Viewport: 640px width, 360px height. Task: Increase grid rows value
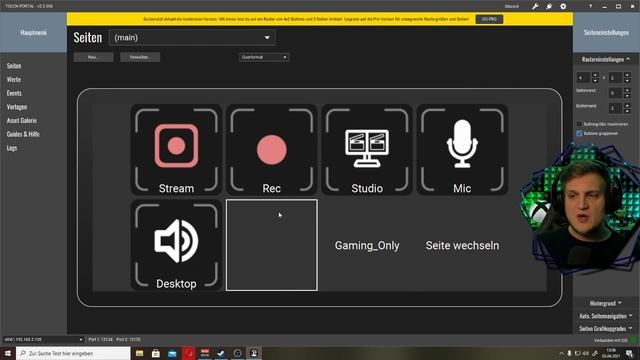click(x=627, y=75)
